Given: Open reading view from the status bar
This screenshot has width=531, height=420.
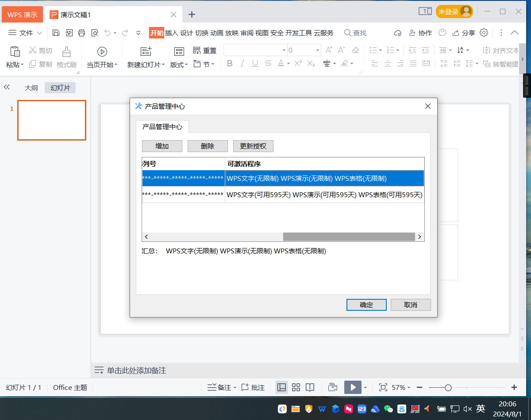Looking at the screenshot, I should tap(310, 387).
